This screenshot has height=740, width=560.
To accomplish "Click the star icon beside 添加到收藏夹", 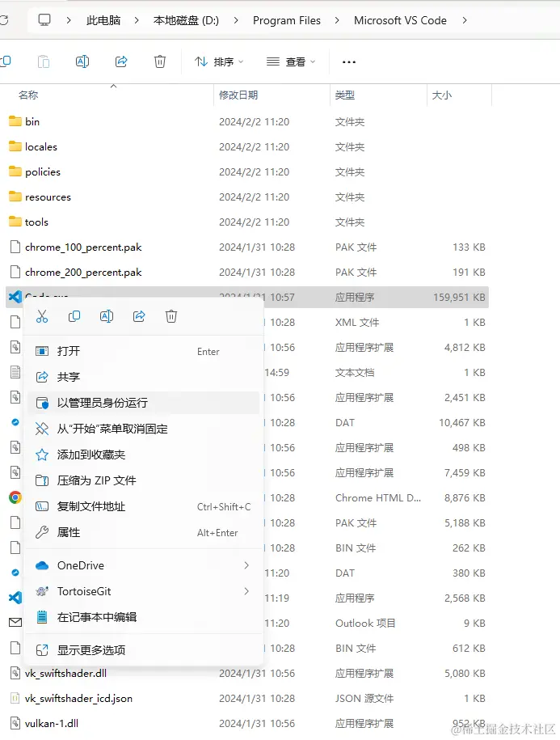I will pyautogui.click(x=42, y=455).
